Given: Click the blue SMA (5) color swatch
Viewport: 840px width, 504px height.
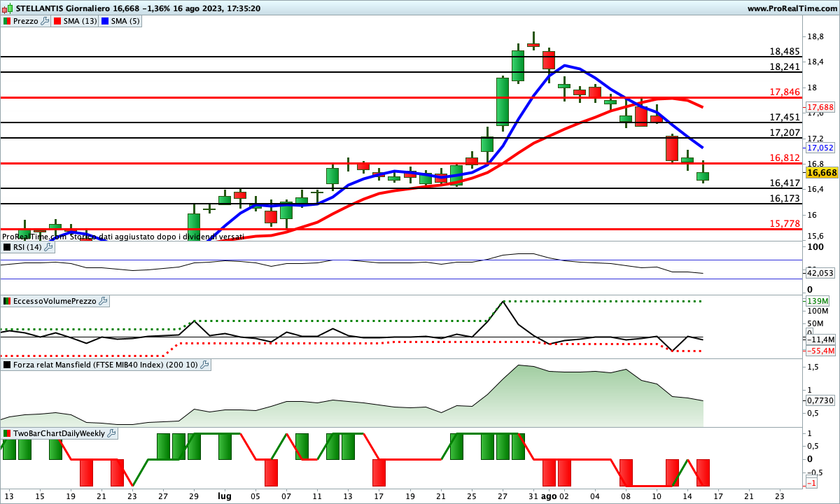Looking at the screenshot, I should tap(105, 21).
